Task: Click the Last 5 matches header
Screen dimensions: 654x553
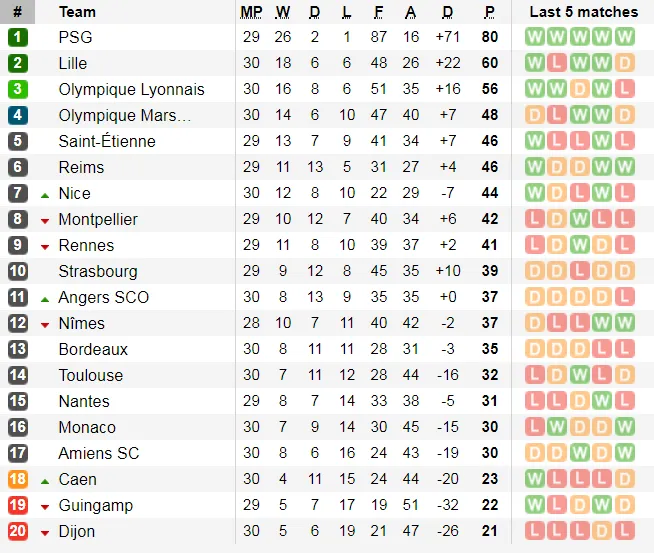Action: (x=583, y=12)
